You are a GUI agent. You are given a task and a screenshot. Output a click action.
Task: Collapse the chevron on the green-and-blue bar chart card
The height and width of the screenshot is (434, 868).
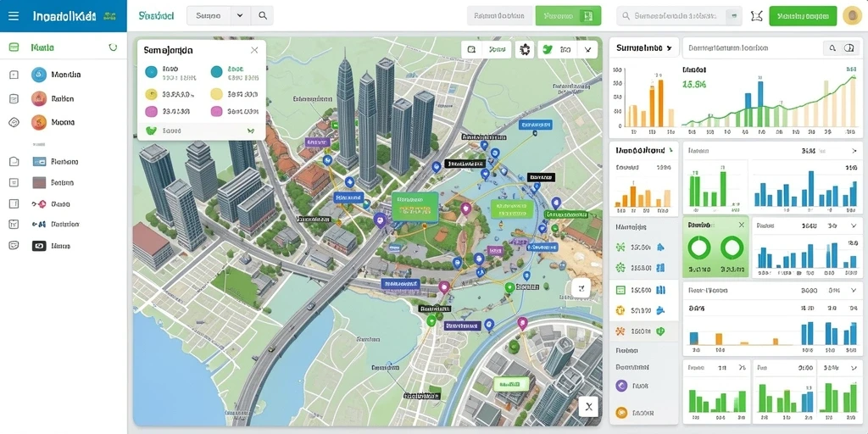(853, 151)
